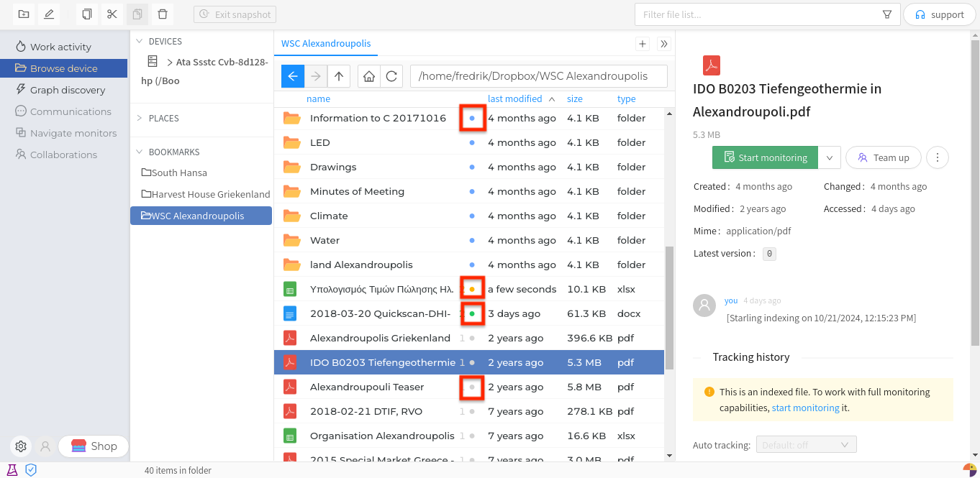
Task: Click the filter funnel icon
Action: pyautogui.click(x=887, y=14)
